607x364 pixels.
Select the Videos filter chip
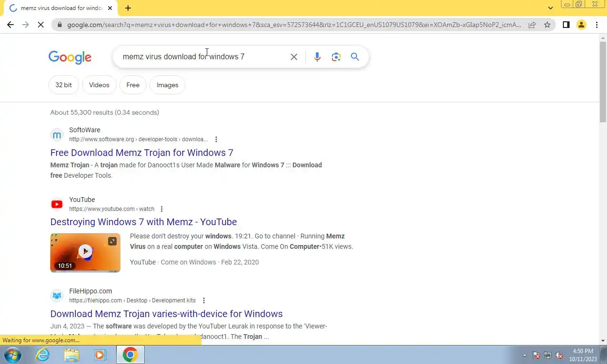tap(99, 85)
